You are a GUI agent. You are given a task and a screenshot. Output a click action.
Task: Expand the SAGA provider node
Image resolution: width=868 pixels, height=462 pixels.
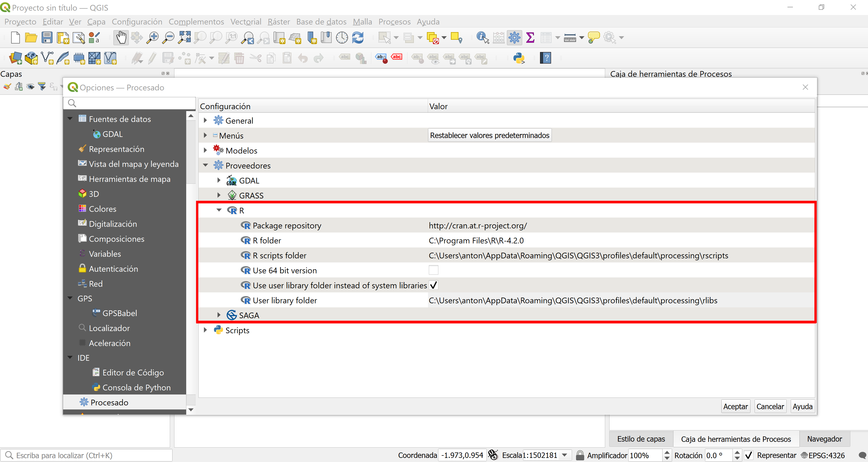(x=219, y=315)
